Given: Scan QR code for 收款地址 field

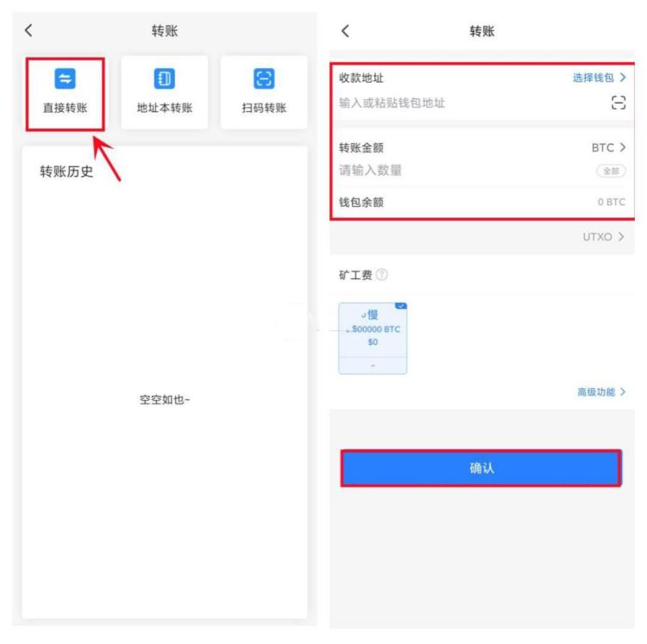Looking at the screenshot, I should coord(617,103).
